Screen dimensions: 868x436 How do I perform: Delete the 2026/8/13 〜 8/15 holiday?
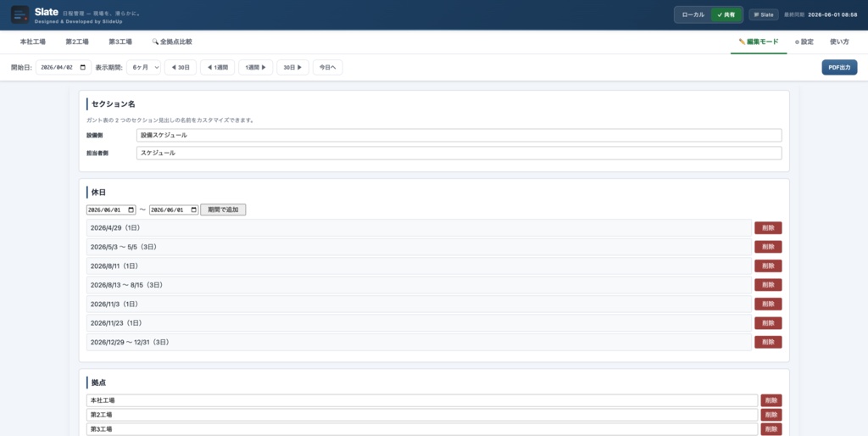tap(768, 285)
